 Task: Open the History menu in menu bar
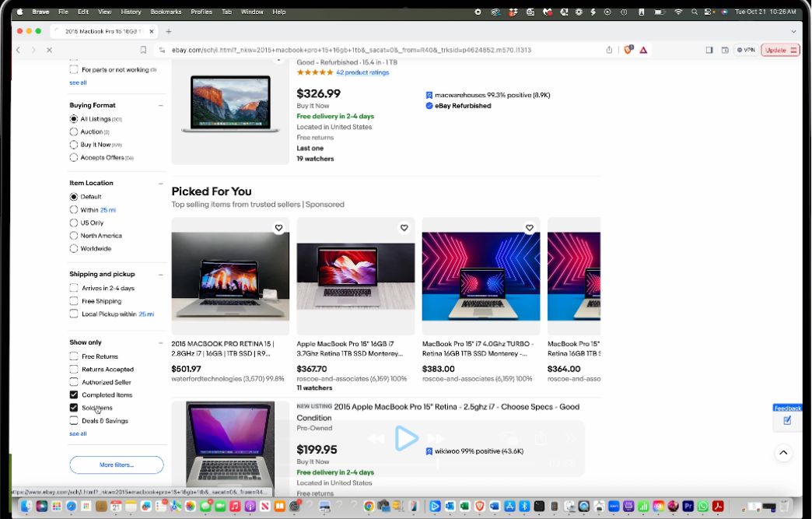pyautogui.click(x=131, y=12)
